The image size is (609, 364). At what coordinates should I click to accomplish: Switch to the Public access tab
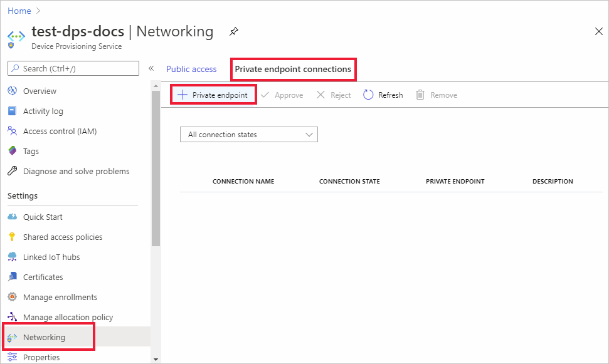click(191, 69)
